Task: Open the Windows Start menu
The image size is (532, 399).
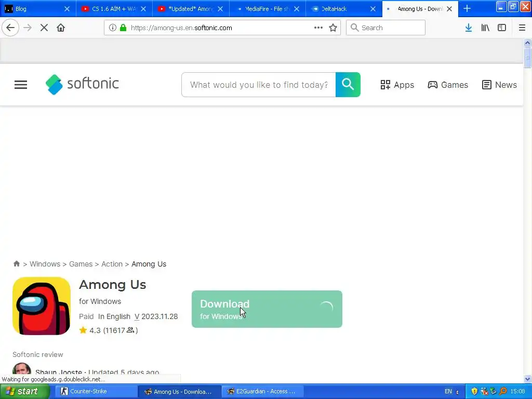Action: click(x=25, y=391)
